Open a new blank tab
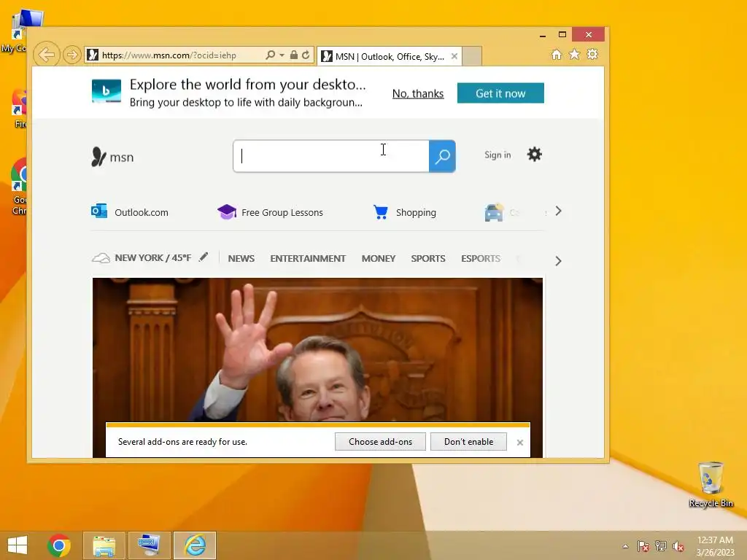This screenshot has height=560, width=747. tap(472, 56)
